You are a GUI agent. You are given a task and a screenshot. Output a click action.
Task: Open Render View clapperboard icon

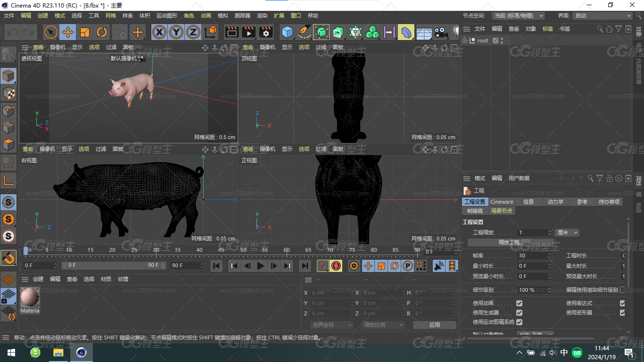231,32
